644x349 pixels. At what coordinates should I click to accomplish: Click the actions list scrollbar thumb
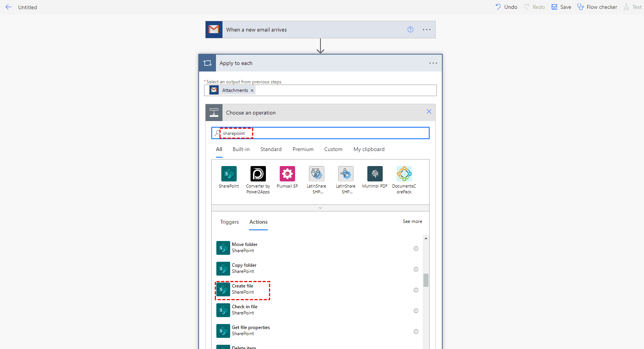[426, 280]
